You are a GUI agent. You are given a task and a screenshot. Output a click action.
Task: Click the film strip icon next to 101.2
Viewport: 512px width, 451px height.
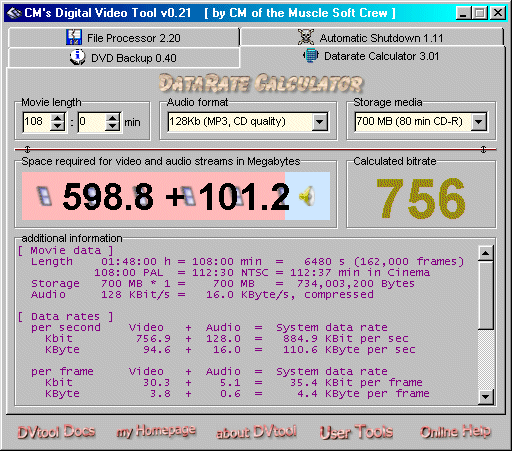(188, 196)
